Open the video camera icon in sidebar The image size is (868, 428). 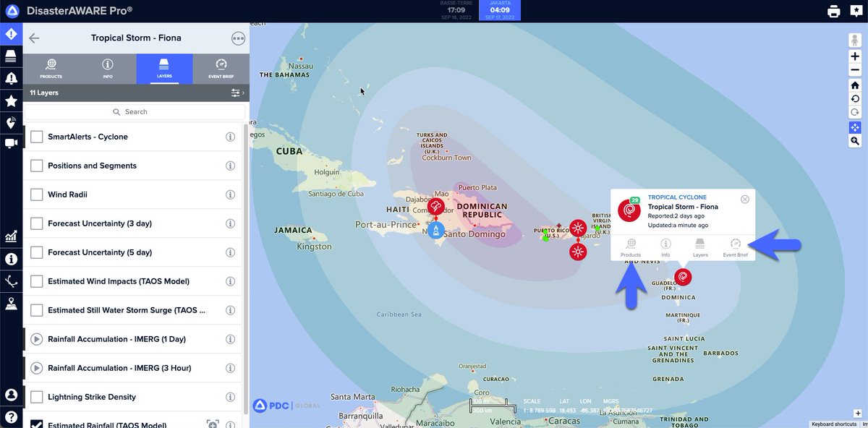click(11, 143)
